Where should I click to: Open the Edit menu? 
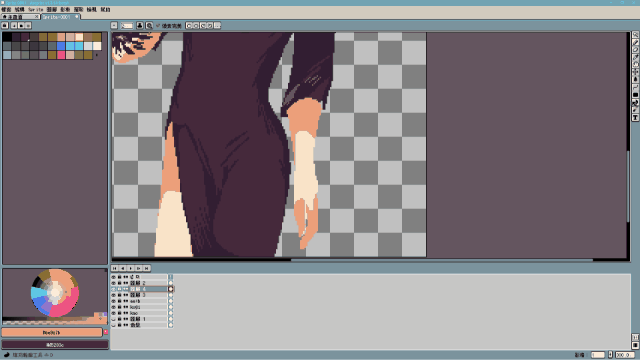pyautogui.click(x=20, y=9)
